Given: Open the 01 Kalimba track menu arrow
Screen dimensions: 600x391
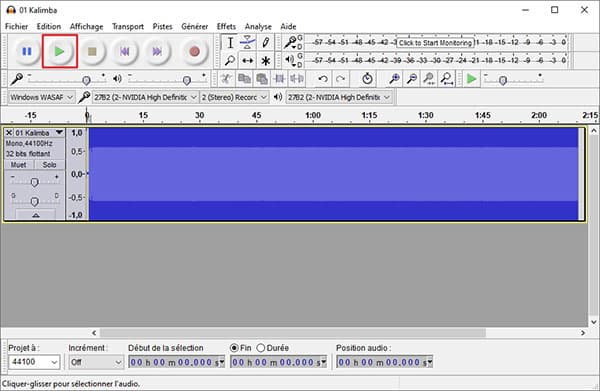Looking at the screenshot, I should (x=59, y=133).
